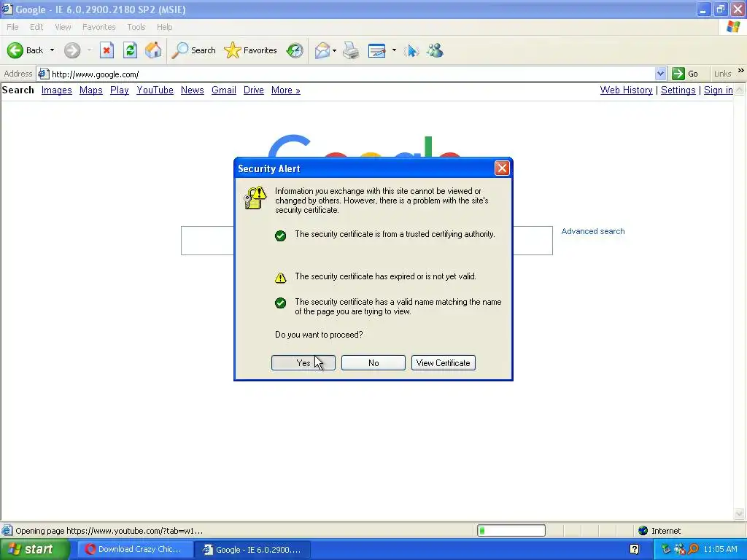This screenshot has height=560, width=747.
Task: Click the Print icon
Action: [x=351, y=50]
